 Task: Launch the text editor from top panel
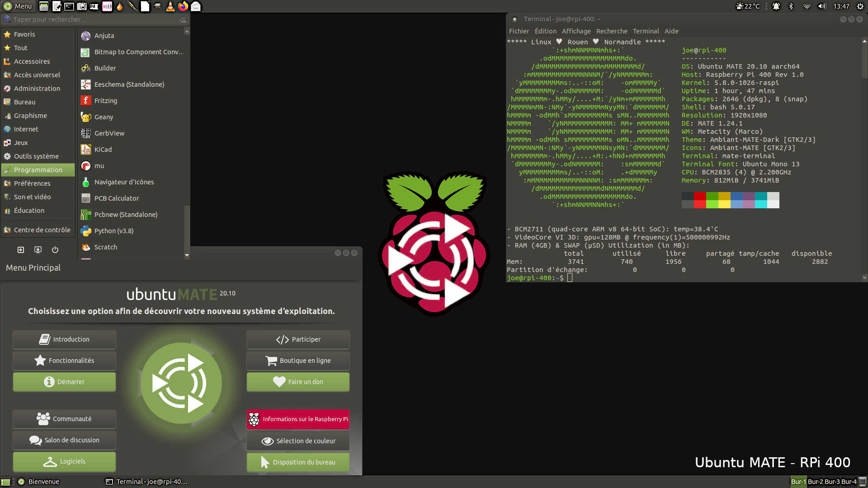pos(57,6)
